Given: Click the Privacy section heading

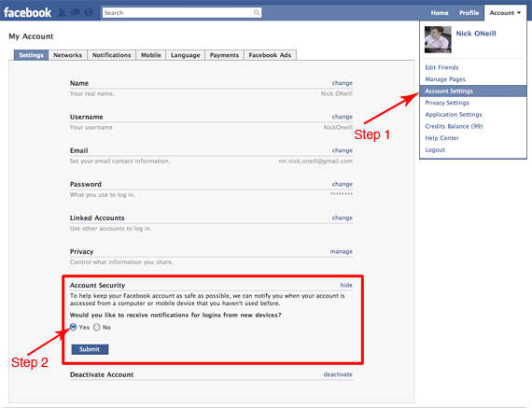Looking at the screenshot, I should coord(81,251).
